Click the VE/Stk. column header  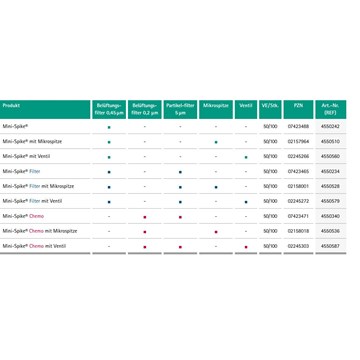270,109
